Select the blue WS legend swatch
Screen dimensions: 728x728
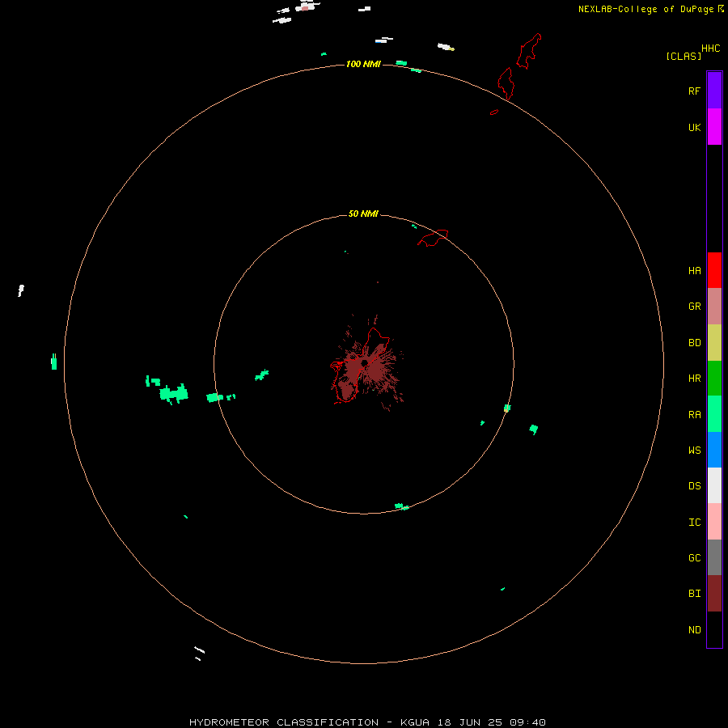click(714, 450)
